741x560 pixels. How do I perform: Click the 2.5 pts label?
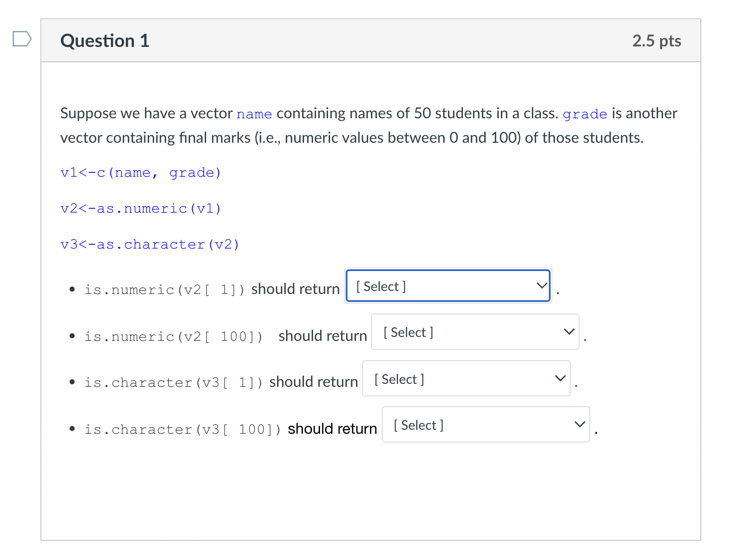pyautogui.click(x=656, y=41)
